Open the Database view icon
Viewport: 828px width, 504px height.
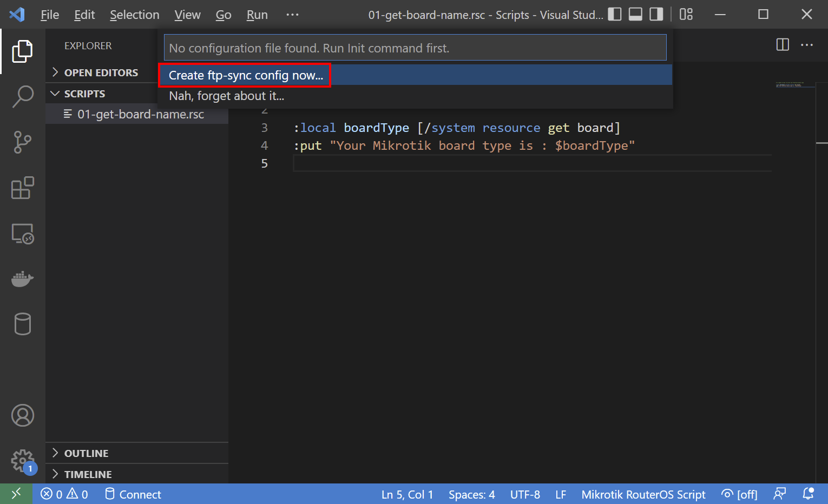(x=23, y=324)
